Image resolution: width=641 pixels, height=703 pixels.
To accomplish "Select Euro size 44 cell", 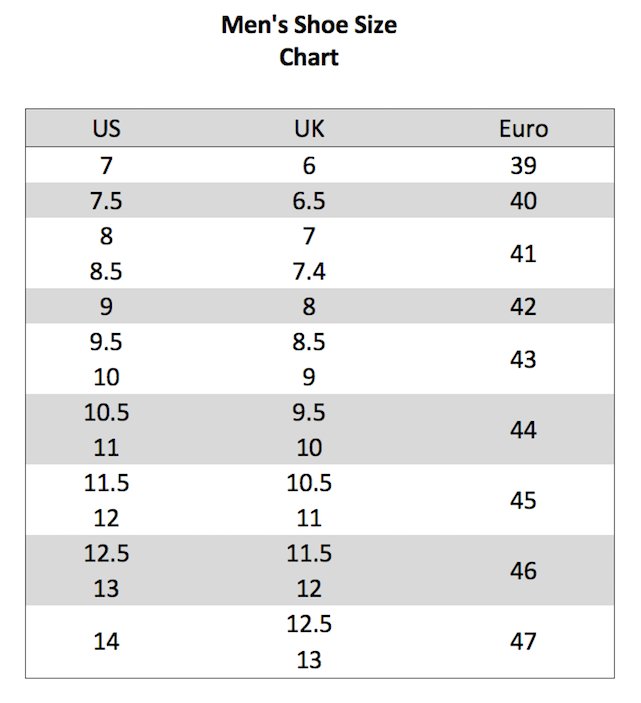I will [x=523, y=430].
